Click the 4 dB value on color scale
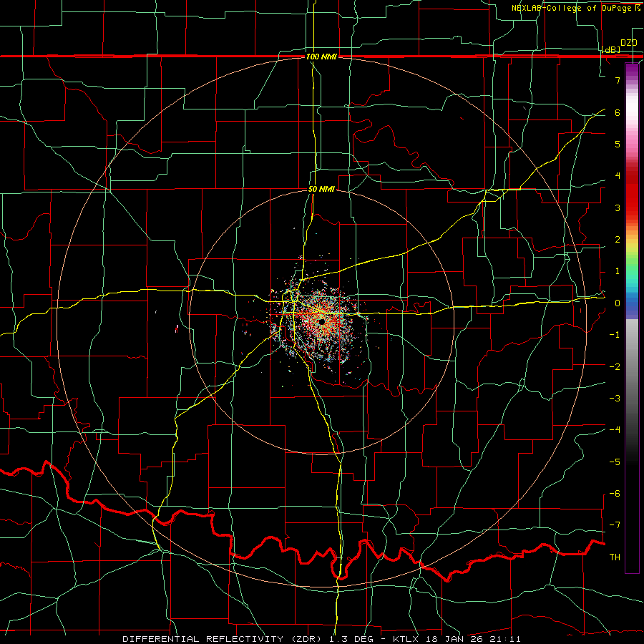The image size is (644, 644). pyautogui.click(x=618, y=176)
